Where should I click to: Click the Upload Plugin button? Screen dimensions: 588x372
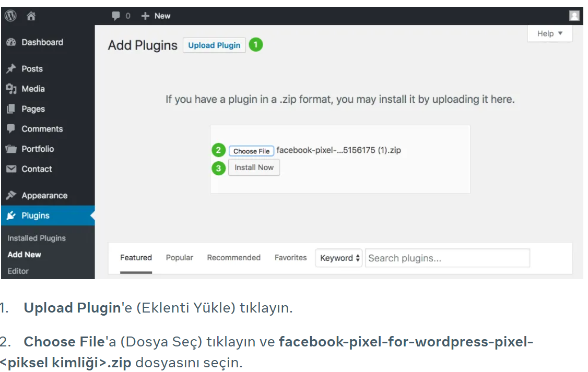tap(214, 45)
